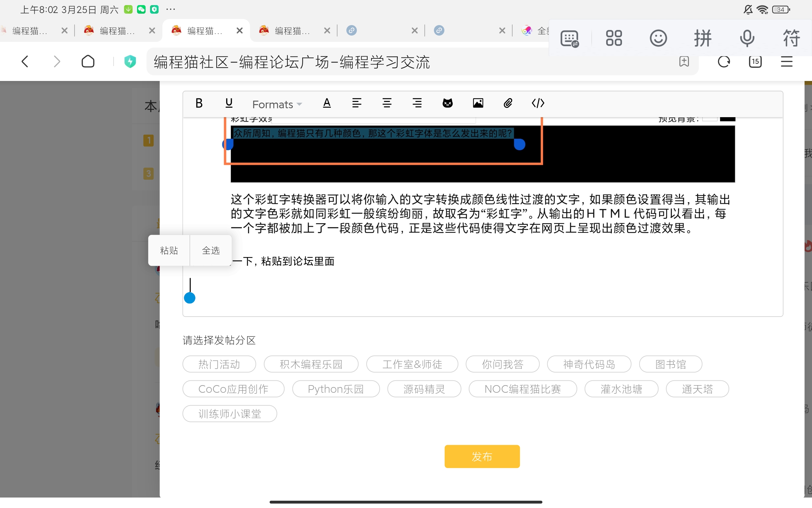Image resolution: width=812 pixels, height=508 pixels.
Task: Tap the battery indicator showing 34
Action: tap(781, 10)
